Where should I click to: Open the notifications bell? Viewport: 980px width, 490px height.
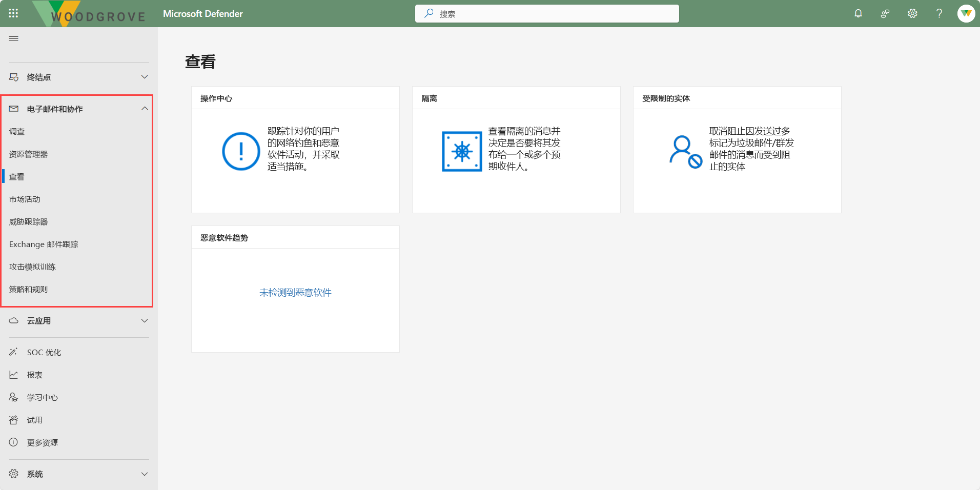[x=858, y=13]
